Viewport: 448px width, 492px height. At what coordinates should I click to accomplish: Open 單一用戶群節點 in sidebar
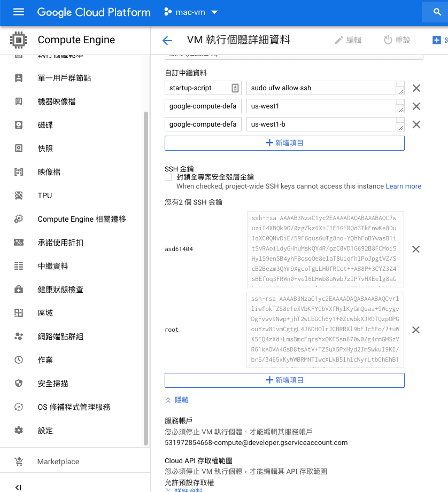(x=64, y=78)
